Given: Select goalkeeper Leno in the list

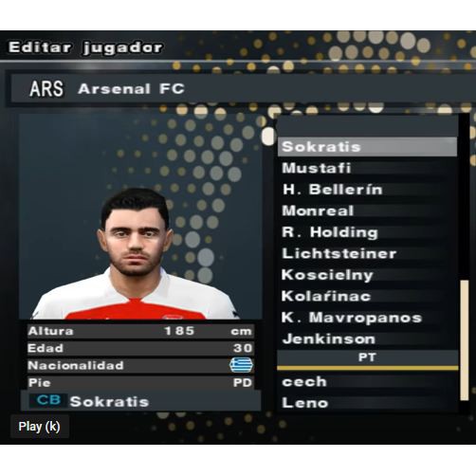Looking at the screenshot, I should pos(368,403).
